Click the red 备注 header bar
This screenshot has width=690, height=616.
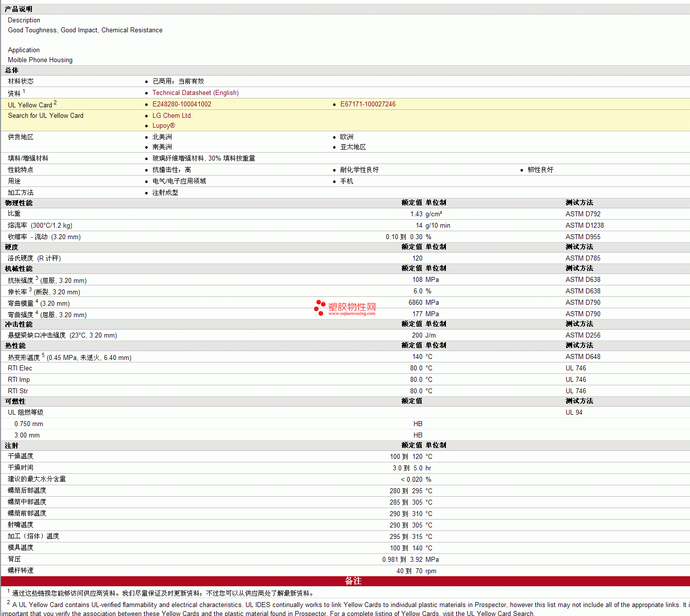click(x=353, y=581)
